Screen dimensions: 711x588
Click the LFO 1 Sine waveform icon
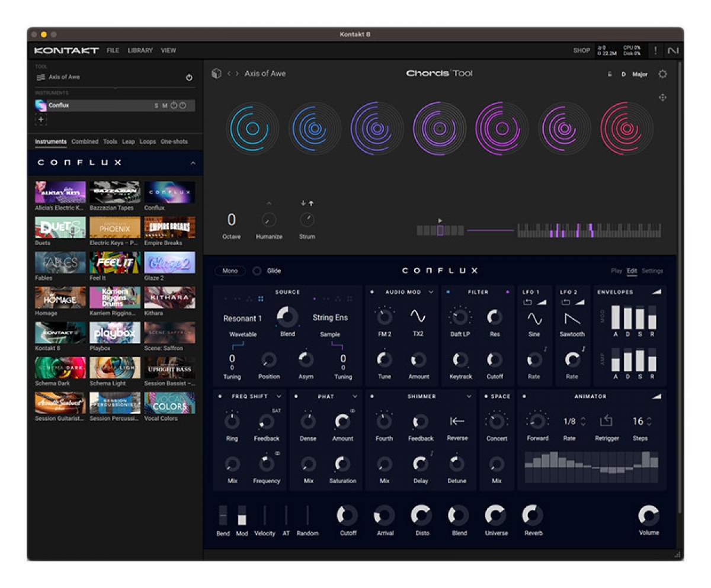(x=534, y=319)
